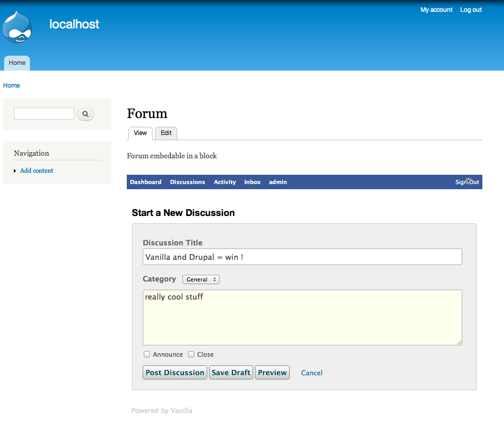Click in the discussion body textarea
The width and height of the screenshot is (504, 432).
pos(302,318)
